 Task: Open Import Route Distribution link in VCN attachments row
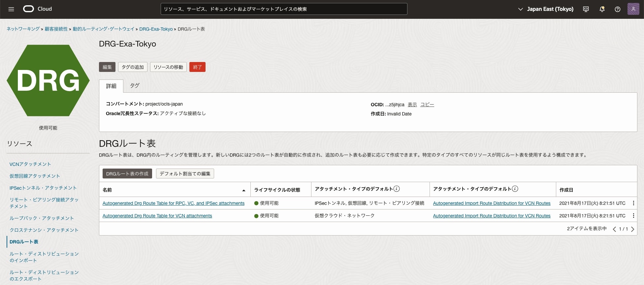tap(492, 216)
